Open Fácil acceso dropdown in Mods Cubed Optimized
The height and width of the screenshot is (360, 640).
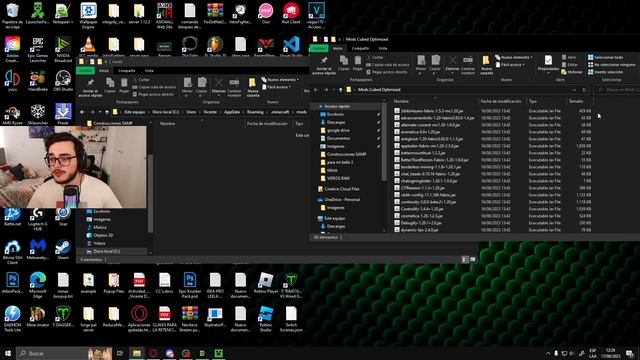[x=510, y=64]
